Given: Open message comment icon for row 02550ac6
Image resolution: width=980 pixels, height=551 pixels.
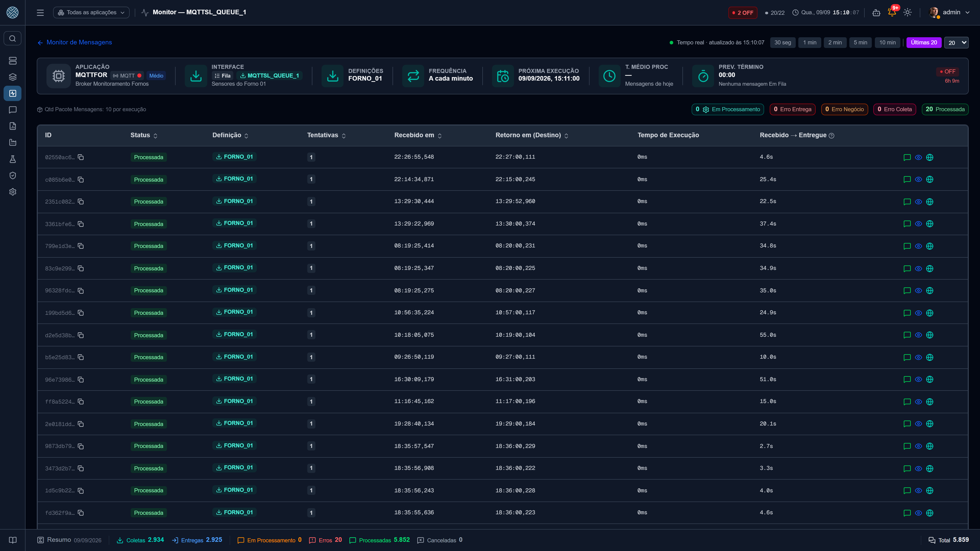Looking at the screenshot, I should click(907, 157).
